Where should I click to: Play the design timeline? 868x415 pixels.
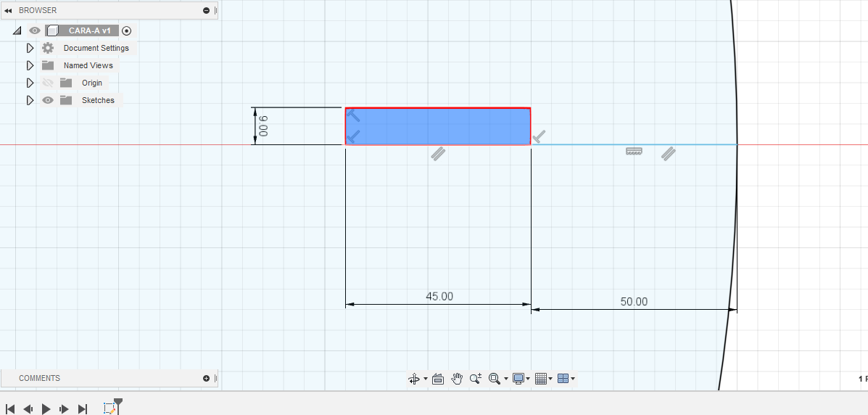point(46,409)
